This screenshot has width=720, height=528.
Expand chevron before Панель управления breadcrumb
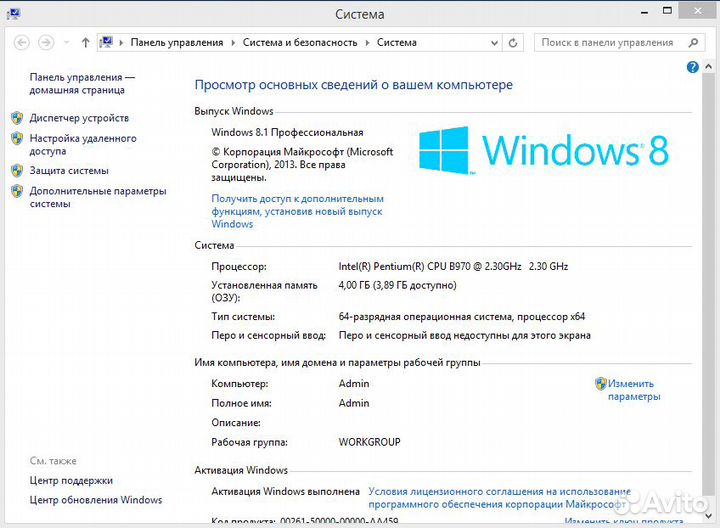click(x=121, y=43)
